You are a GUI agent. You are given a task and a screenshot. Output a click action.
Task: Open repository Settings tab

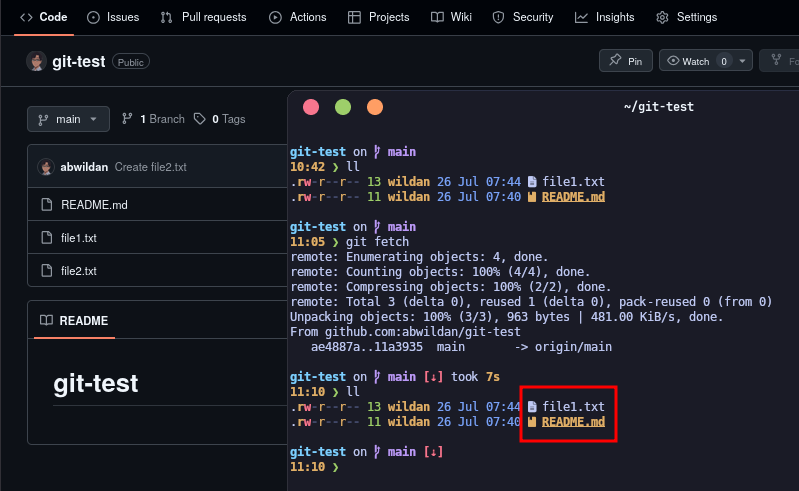click(687, 17)
